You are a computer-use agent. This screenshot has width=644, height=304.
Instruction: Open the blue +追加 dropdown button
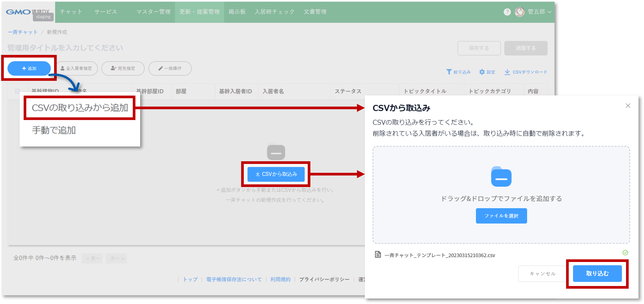click(x=29, y=68)
